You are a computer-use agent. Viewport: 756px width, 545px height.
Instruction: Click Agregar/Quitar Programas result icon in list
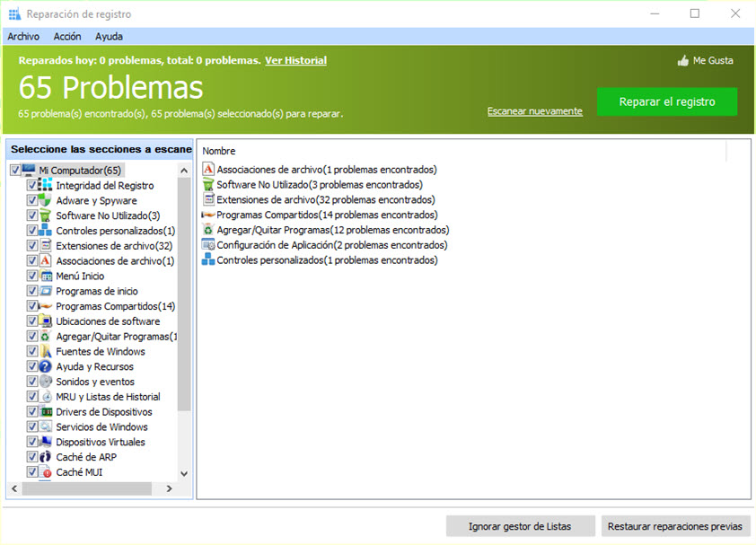207,230
